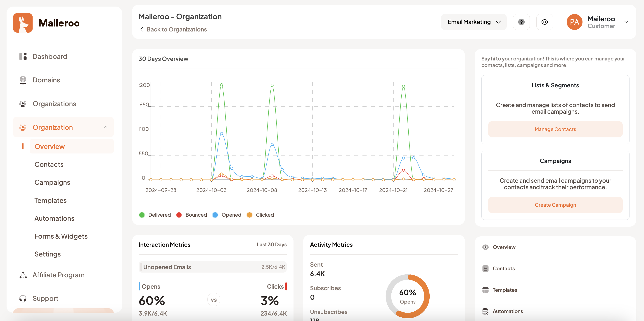The image size is (644, 321).
Task: Click the Templates icon in quick links
Action: [x=485, y=290]
